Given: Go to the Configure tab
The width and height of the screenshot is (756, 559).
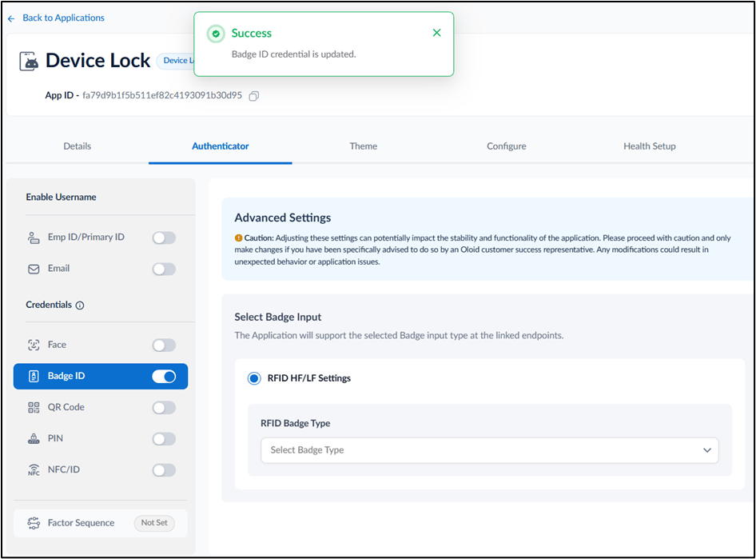Looking at the screenshot, I should point(506,146).
